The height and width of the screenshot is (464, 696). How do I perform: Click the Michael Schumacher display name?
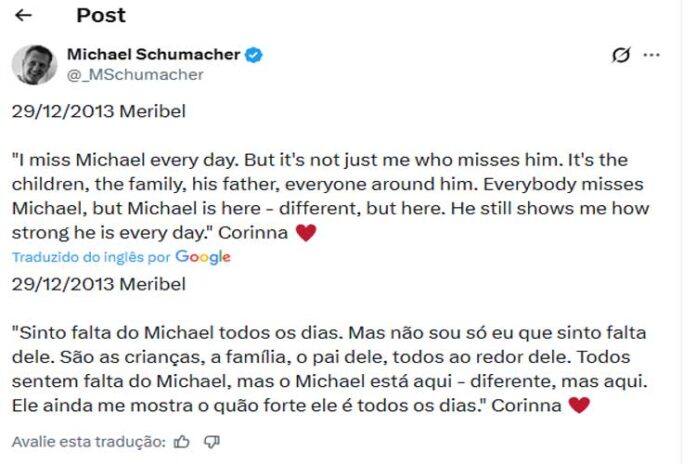(154, 53)
